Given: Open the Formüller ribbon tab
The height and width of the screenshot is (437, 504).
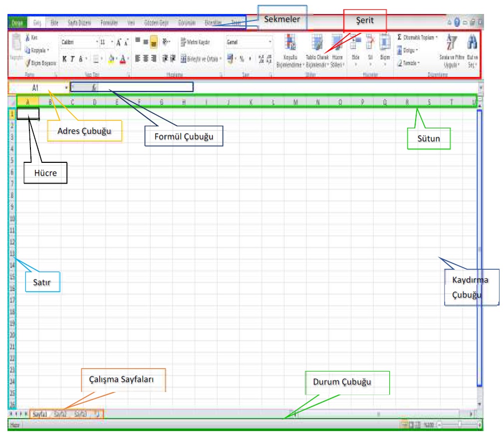Looking at the screenshot, I should click(x=109, y=23).
